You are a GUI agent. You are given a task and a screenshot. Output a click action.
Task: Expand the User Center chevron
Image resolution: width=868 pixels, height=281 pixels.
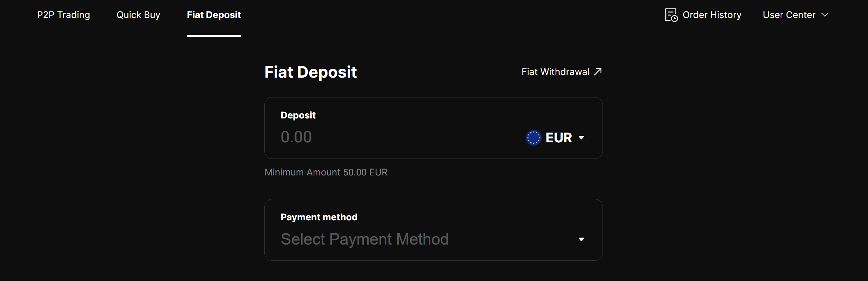[825, 15]
